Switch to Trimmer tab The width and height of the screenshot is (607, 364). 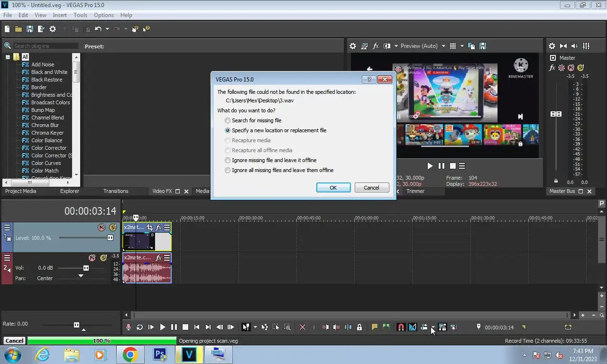(415, 191)
